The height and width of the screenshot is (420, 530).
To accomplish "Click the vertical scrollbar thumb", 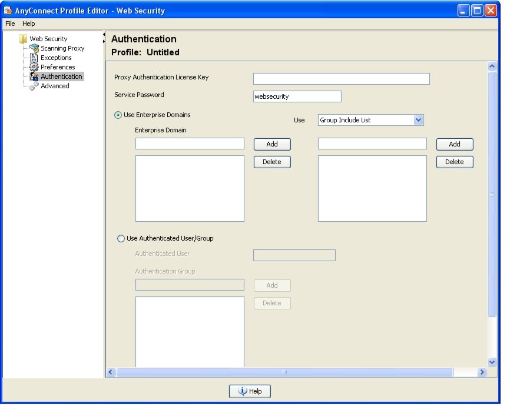I will point(492,194).
